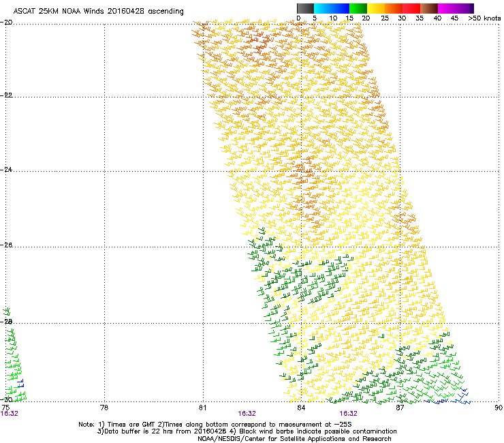Click the -26 latitude axis label
Viewport: 504px width, 443px height.
pos(6,245)
